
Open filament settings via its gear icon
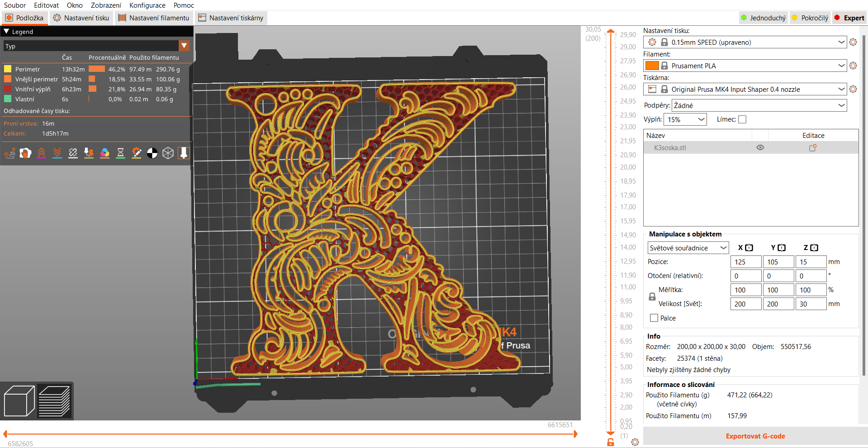pyautogui.click(x=854, y=66)
